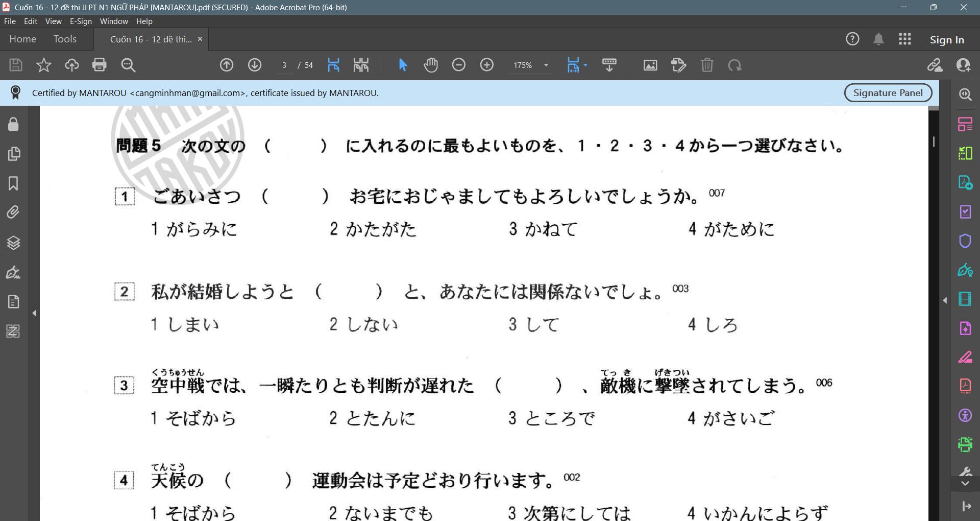Rotate page with rotate icon
The height and width of the screenshot is (521, 980).
pyautogui.click(x=735, y=65)
